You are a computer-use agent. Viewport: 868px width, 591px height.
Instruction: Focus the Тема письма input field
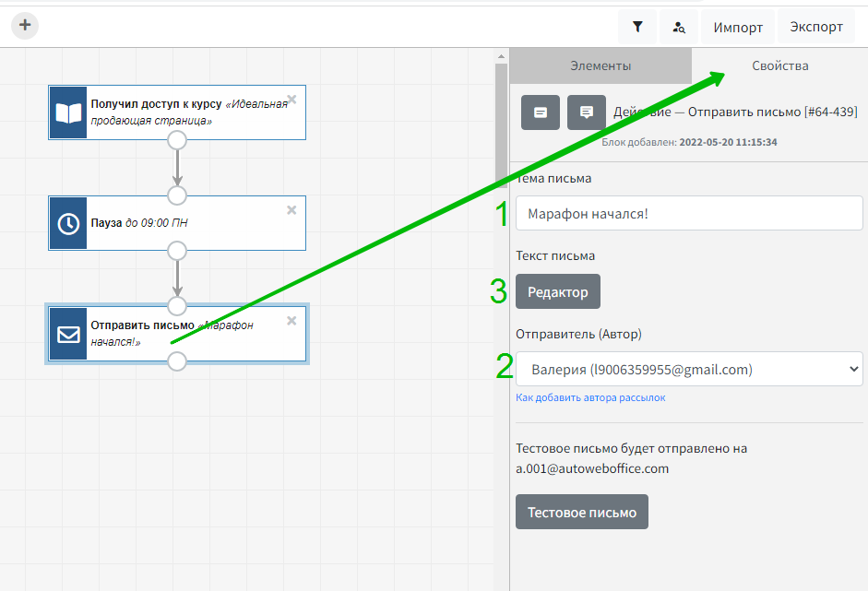[689, 214]
